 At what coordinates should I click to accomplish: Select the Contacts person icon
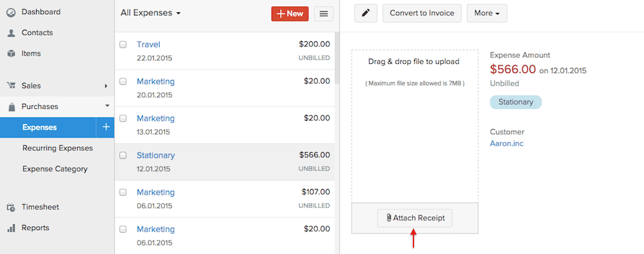coord(11,33)
